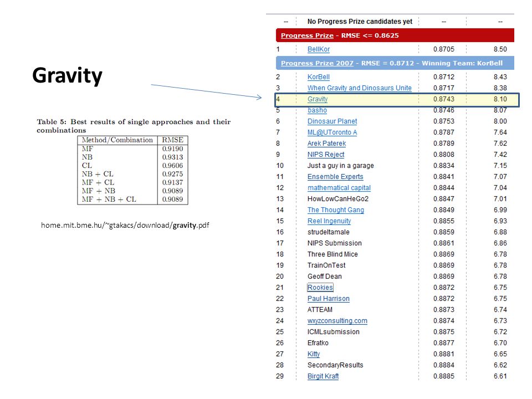Select the Geoff Dean team name
532x399 pixels.
325,277
